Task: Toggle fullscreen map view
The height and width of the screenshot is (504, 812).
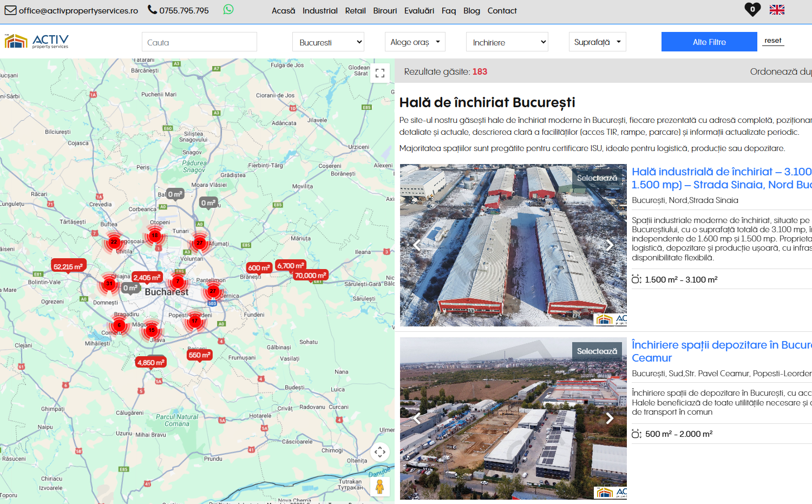Action: pyautogui.click(x=380, y=73)
